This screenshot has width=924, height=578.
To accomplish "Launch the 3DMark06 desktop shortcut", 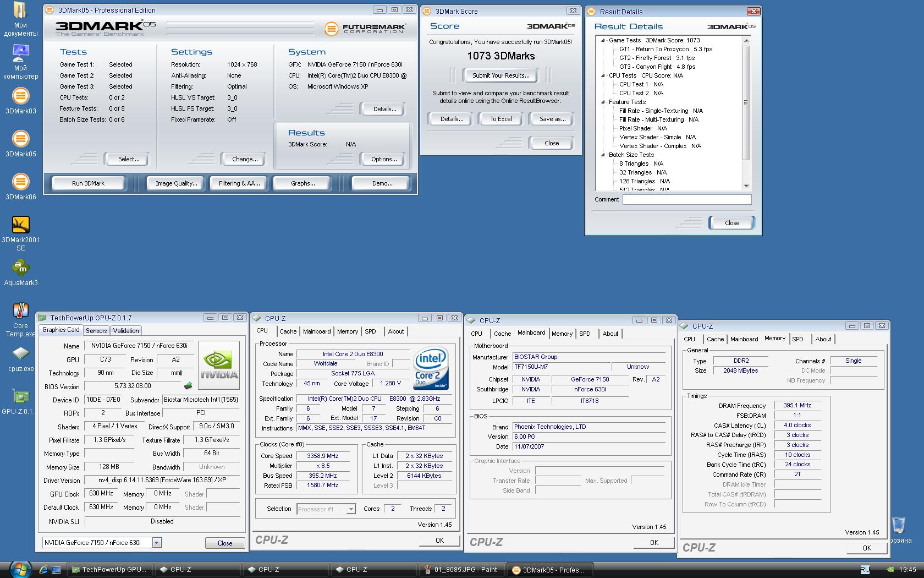I will click(20, 187).
